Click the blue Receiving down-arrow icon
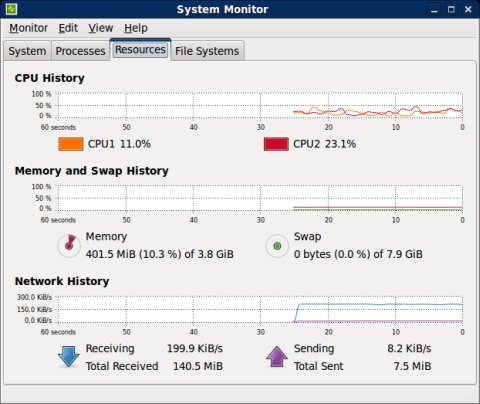Screen dimensions: 480x404 coord(68,357)
